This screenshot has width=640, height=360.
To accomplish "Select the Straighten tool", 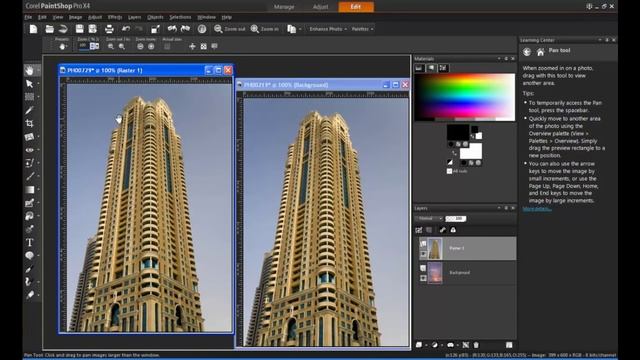I will point(29,137).
